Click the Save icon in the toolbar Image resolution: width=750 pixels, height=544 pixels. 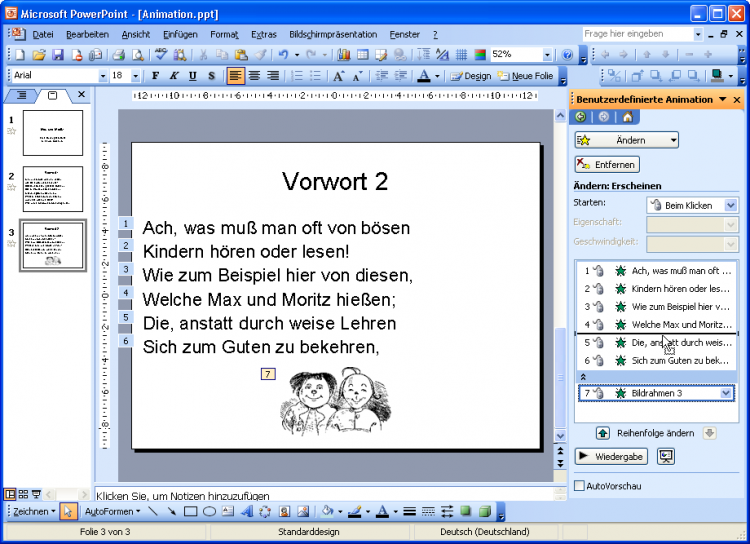coord(57,55)
